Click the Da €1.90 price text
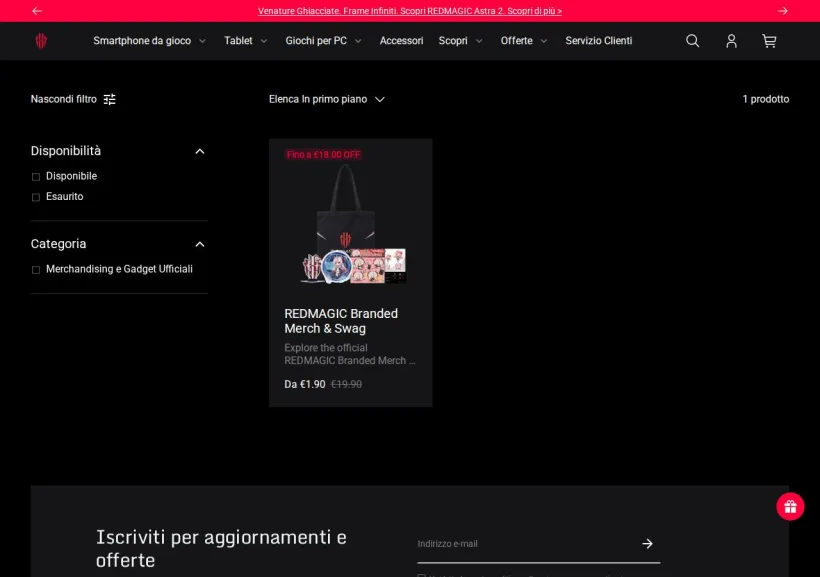Viewport: 820px width, 577px height. [304, 384]
